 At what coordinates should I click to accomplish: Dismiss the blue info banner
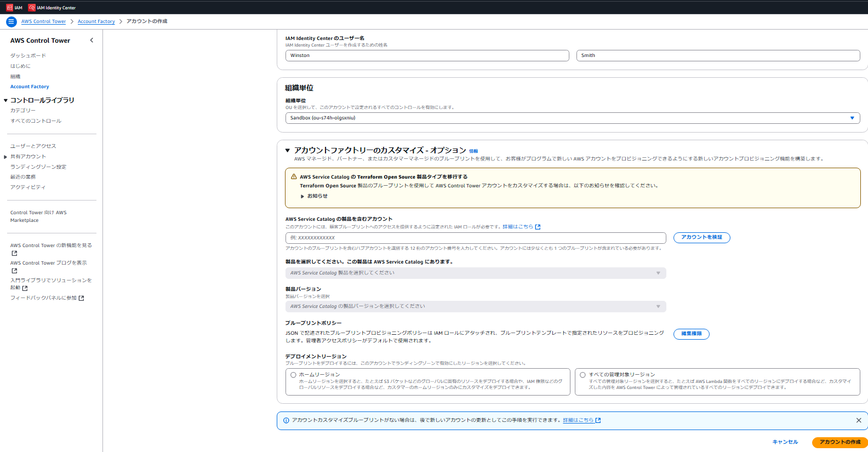click(x=859, y=420)
